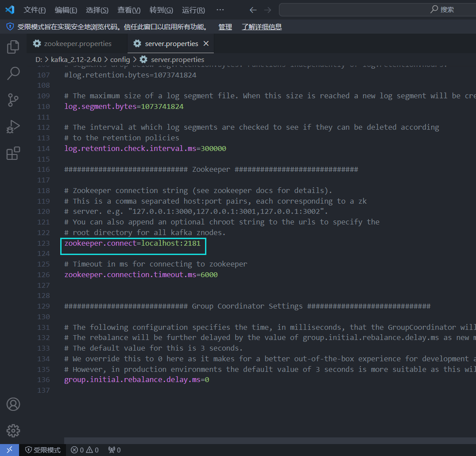Click the "# Zookeeper connection string" comment line
This screenshot has height=456, width=476.
198,190
